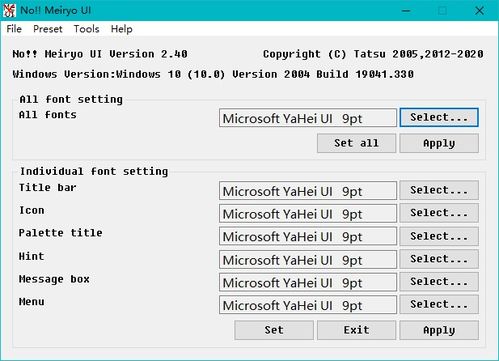Image resolution: width=499 pixels, height=361 pixels.
Task: Close the No!! Meiryo UI window
Action: (x=479, y=11)
